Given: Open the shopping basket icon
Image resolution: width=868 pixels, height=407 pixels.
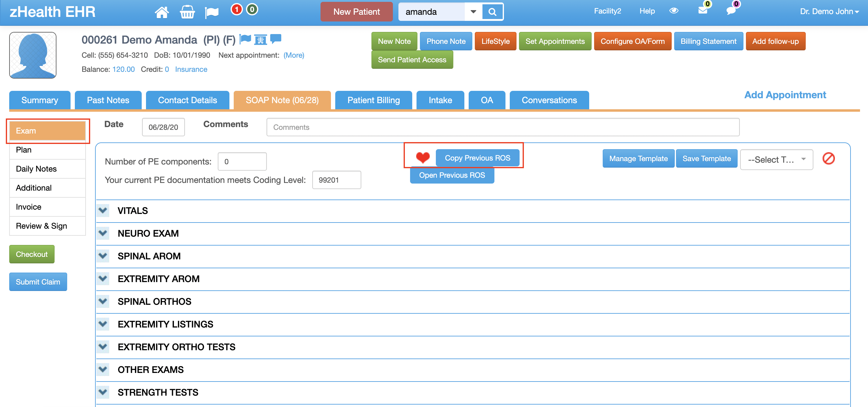Looking at the screenshot, I should click(187, 12).
